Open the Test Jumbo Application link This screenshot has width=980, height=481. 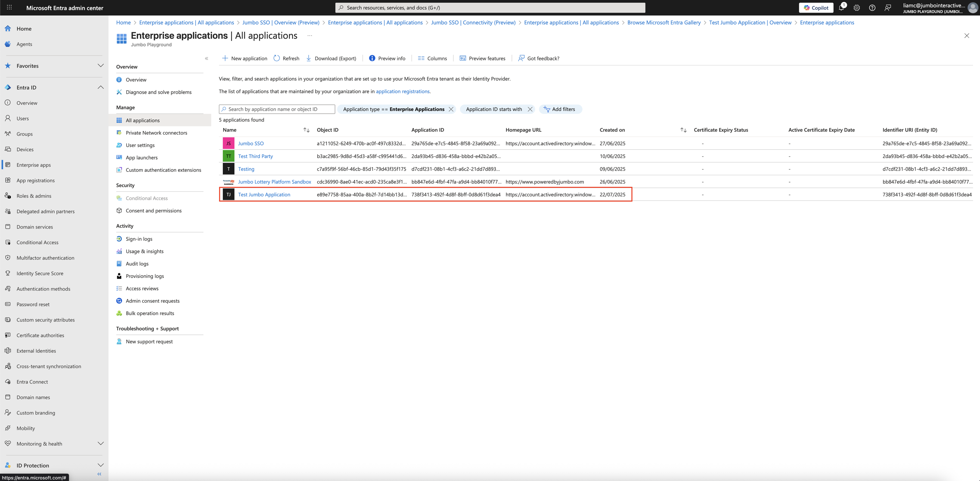264,194
